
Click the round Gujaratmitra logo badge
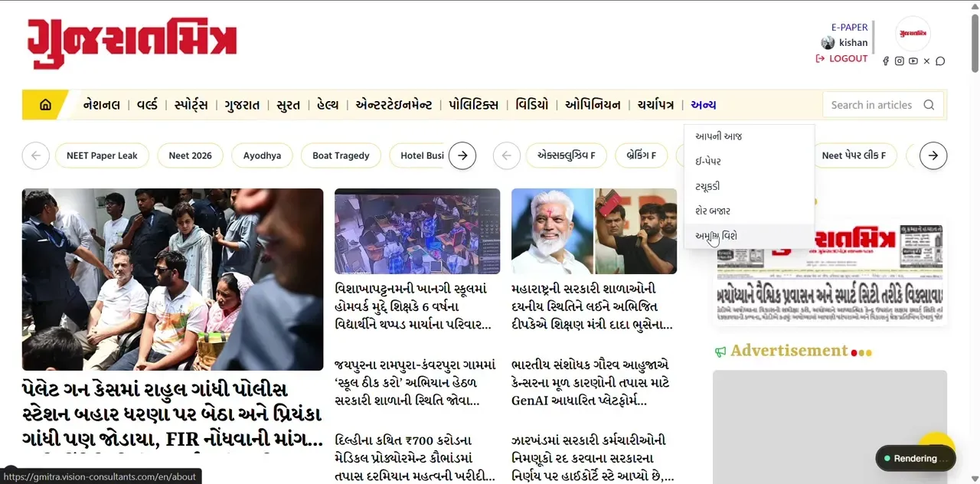(913, 34)
